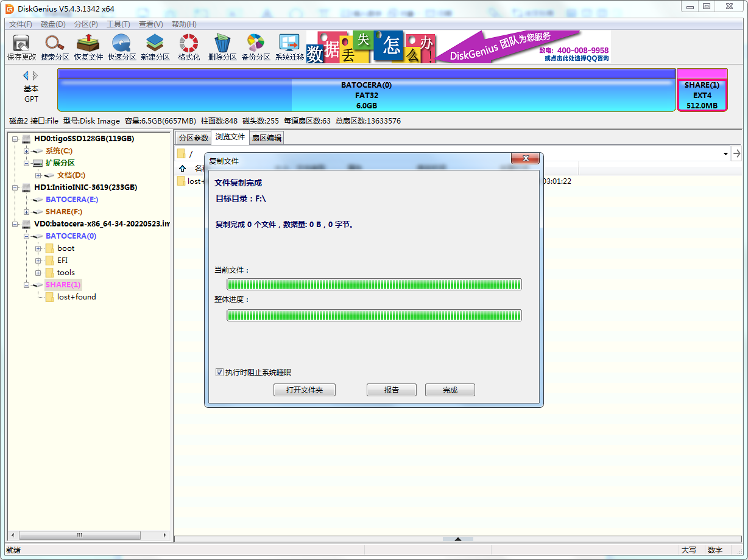Click the HD1 InitioINIC-3619 disk icon
Image resolution: width=748 pixels, height=560 pixels.
pyautogui.click(x=26, y=187)
